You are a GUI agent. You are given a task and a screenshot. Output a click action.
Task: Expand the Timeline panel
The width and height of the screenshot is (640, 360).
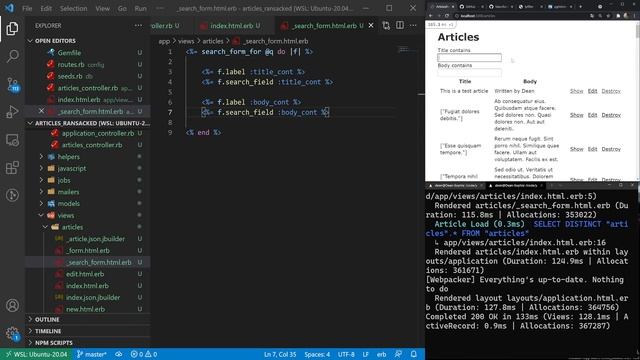(x=48, y=331)
